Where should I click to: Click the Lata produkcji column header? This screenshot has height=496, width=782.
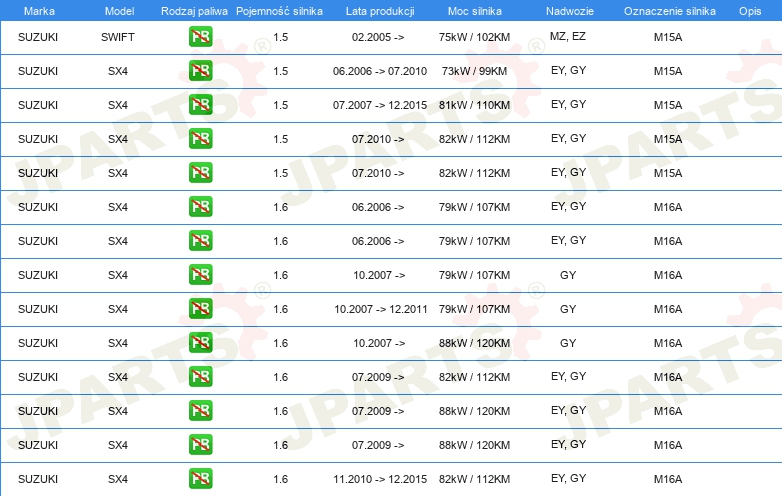coord(380,11)
